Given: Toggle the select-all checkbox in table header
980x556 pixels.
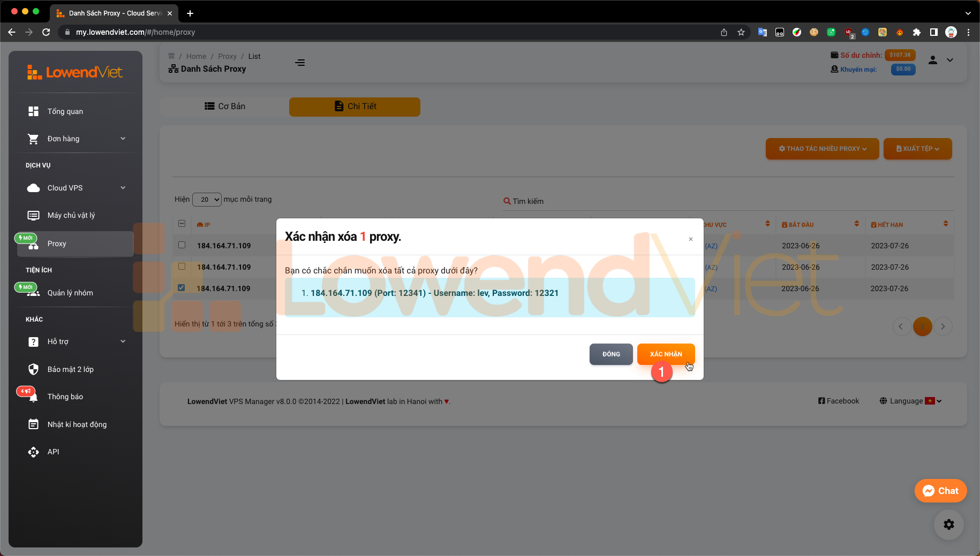Looking at the screenshot, I should pyautogui.click(x=182, y=224).
